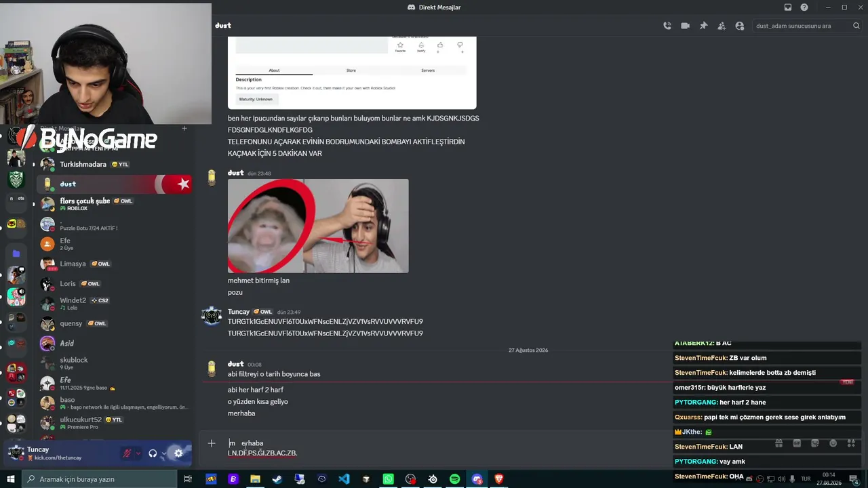Screen dimensions: 868x488
Task: Click the "merhaba" message from dust
Action: point(241,413)
